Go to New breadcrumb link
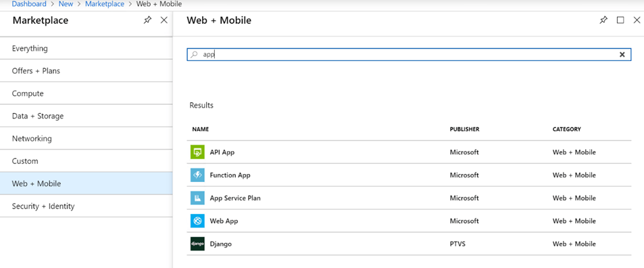Image resolution: width=644 pixels, height=268 pixels. pyautogui.click(x=66, y=3)
